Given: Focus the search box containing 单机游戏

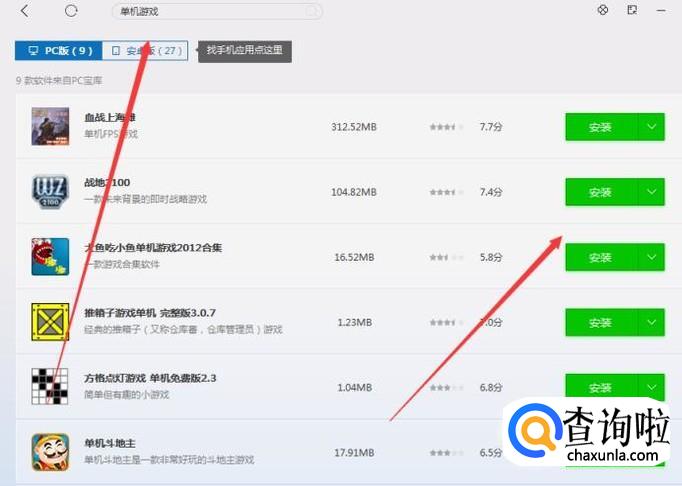Looking at the screenshot, I should [217, 12].
